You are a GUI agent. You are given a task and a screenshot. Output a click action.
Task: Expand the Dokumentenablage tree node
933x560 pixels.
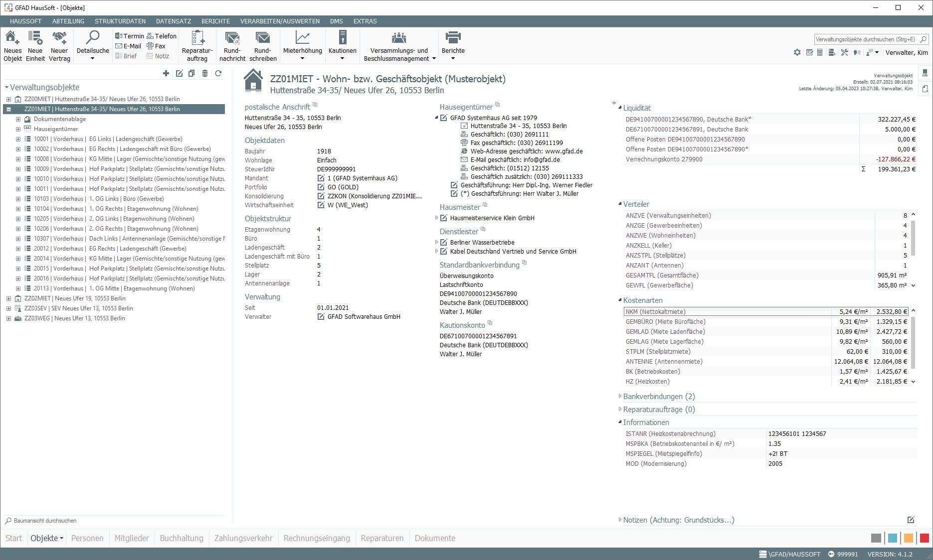point(18,119)
